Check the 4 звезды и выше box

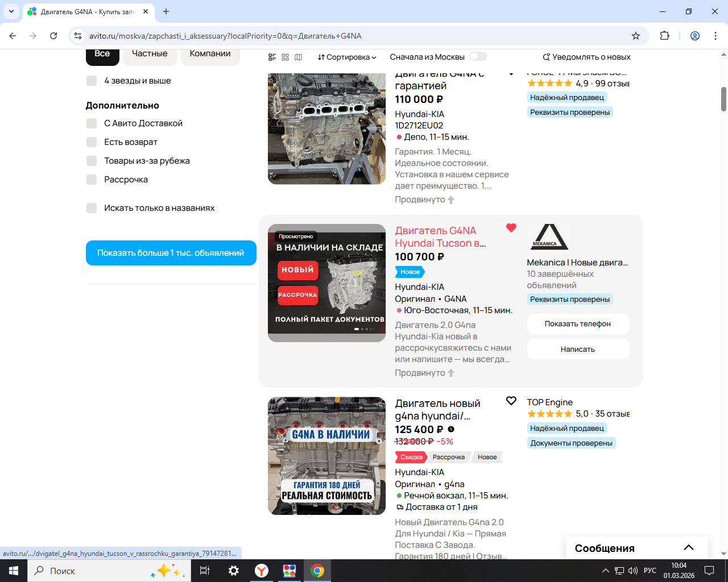point(92,81)
